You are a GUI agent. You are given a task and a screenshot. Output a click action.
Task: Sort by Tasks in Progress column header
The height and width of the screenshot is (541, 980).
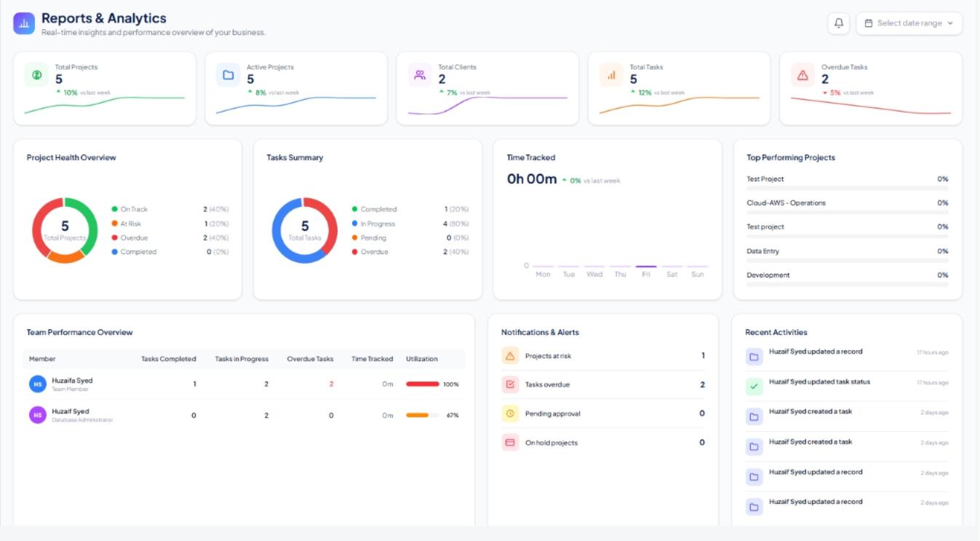(242, 359)
